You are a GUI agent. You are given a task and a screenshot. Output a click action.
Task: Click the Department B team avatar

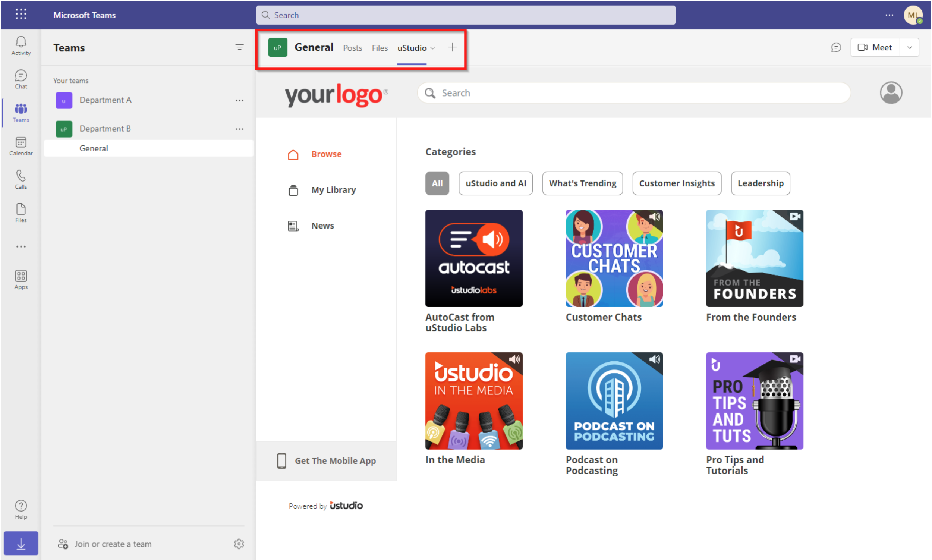tap(64, 129)
